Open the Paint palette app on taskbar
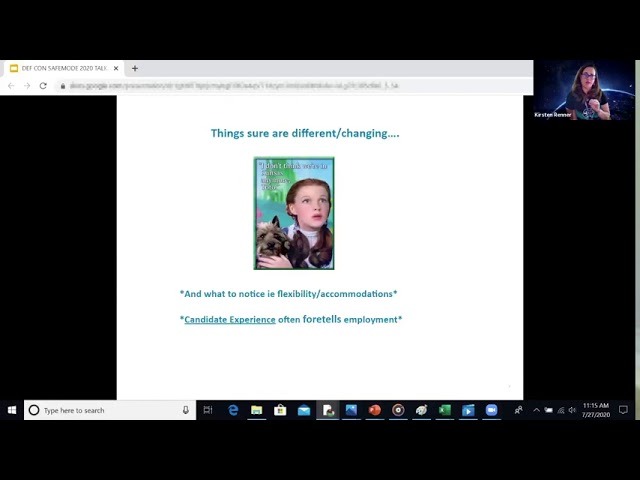640x480 pixels. [421, 410]
